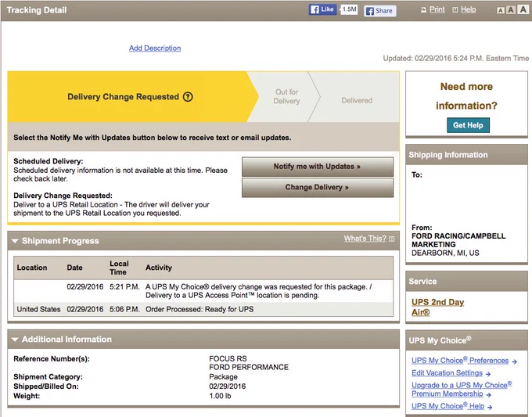The image size is (532, 417).
Task: Click the 1.5M like count bubble
Action: 349,9
